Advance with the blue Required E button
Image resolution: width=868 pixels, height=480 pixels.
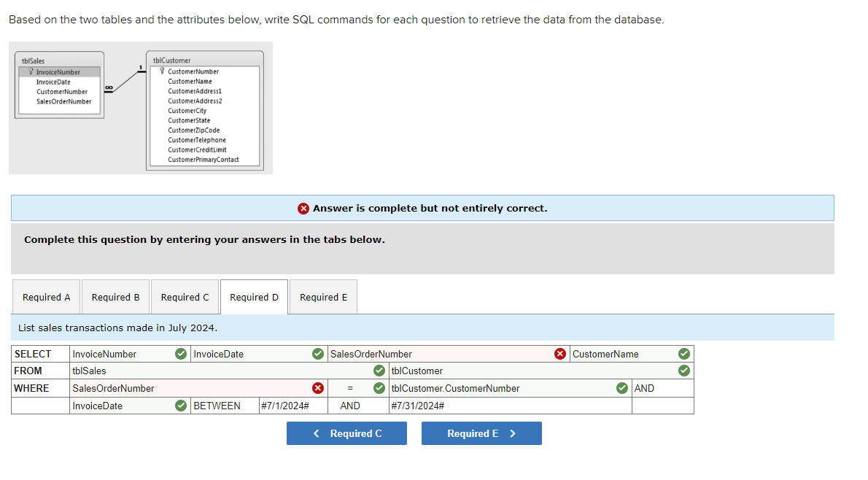point(481,433)
